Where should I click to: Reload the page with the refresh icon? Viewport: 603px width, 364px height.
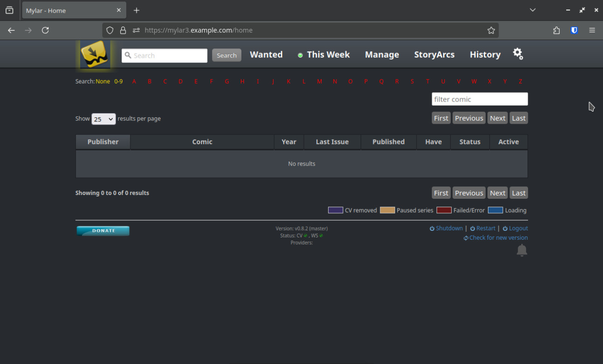point(45,30)
